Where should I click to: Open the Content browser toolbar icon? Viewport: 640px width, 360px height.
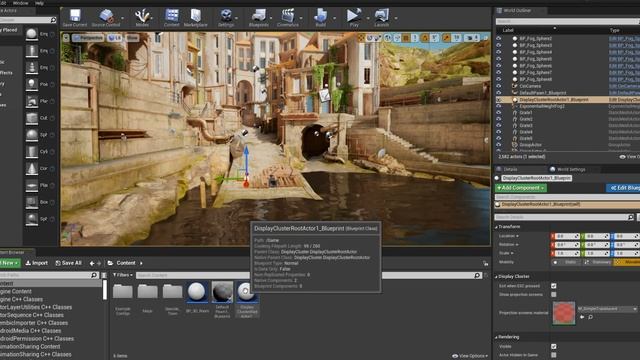tap(171, 18)
